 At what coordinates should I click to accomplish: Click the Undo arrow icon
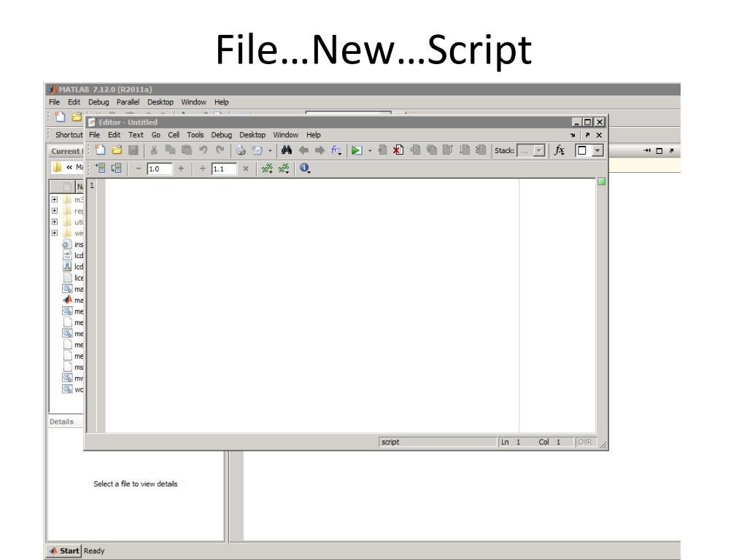coord(204,150)
